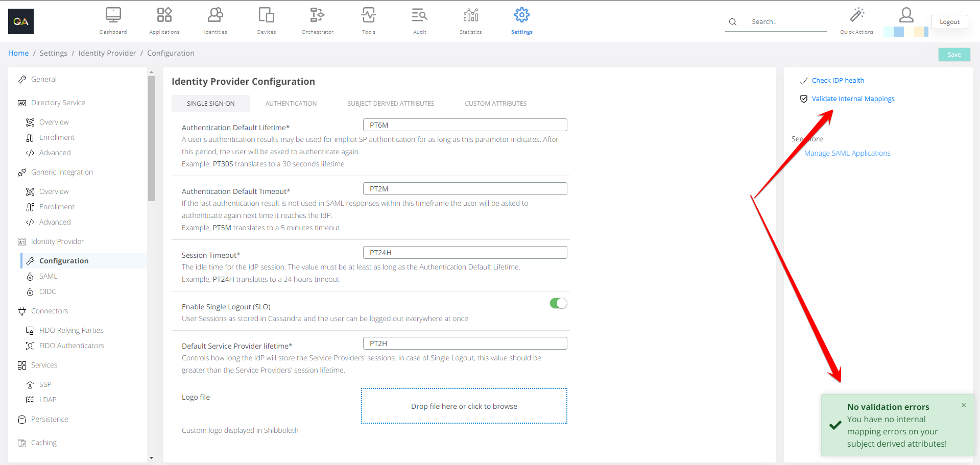This screenshot has height=465, width=980.
Task: Expand the Connectors sidebar section
Action: coord(49,311)
